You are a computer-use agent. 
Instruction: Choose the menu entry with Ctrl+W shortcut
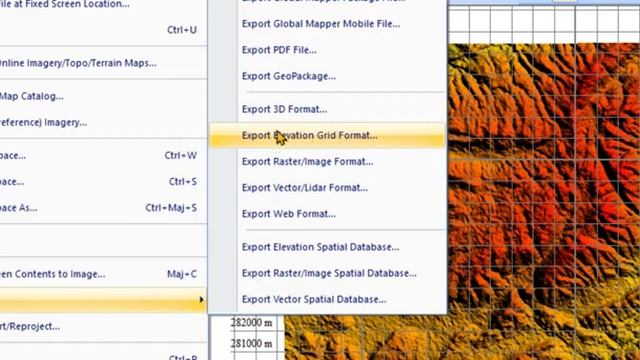pyautogui.click(x=103, y=156)
